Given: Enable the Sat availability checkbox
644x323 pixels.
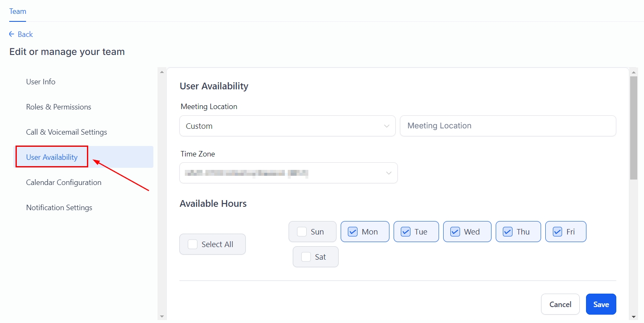Looking at the screenshot, I should tap(306, 257).
